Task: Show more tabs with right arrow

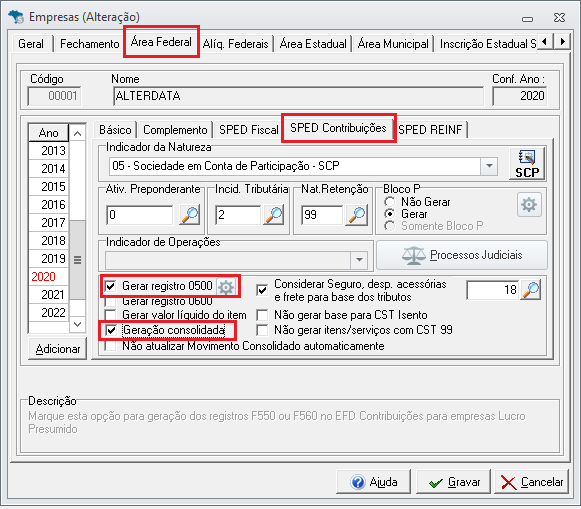Action: coord(562,41)
